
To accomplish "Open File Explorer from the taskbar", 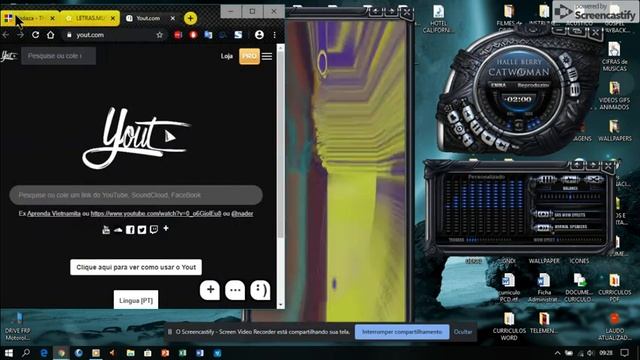I will coord(131,353).
